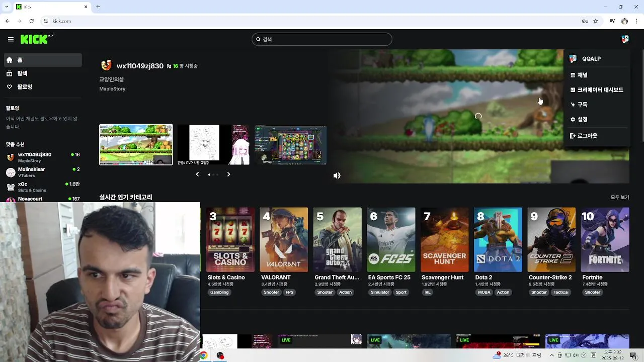Image resolution: width=644 pixels, height=362 pixels.
Task: Select the MapleStory stream thumbnail
Action: pos(136,145)
